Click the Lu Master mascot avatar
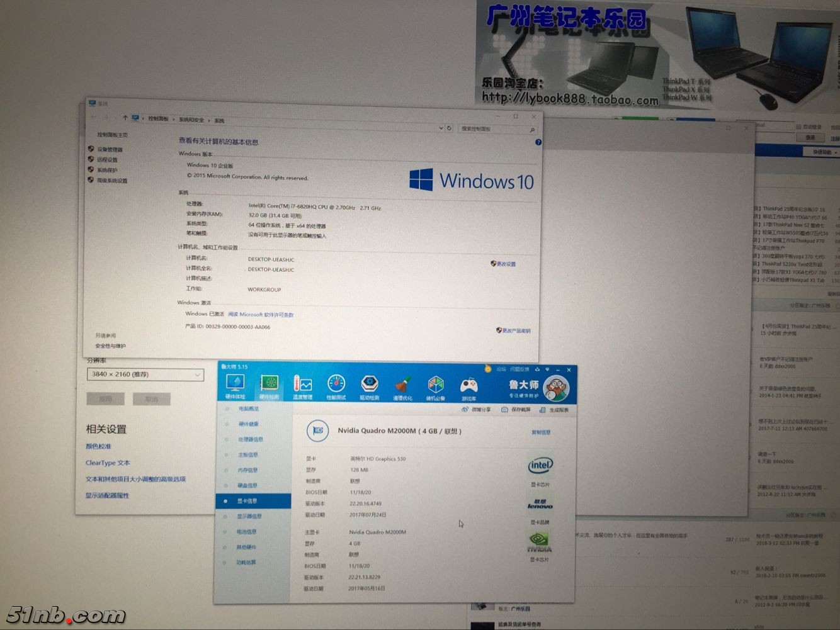This screenshot has height=630, width=840. point(556,388)
